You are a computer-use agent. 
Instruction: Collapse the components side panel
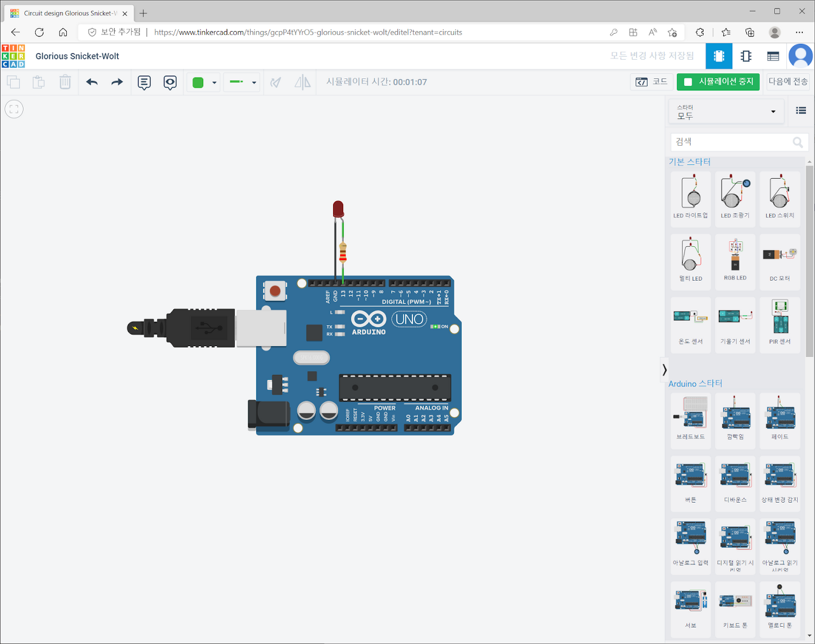664,369
